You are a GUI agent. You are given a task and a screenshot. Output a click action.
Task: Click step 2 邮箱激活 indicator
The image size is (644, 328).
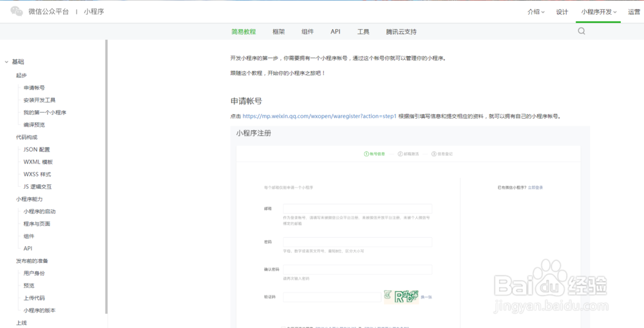click(x=408, y=154)
